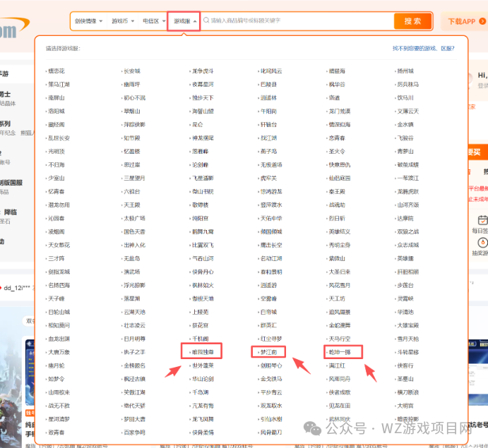Pick server 南屏山
This screenshot has width=488, height=448.
[x=56, y=98]
